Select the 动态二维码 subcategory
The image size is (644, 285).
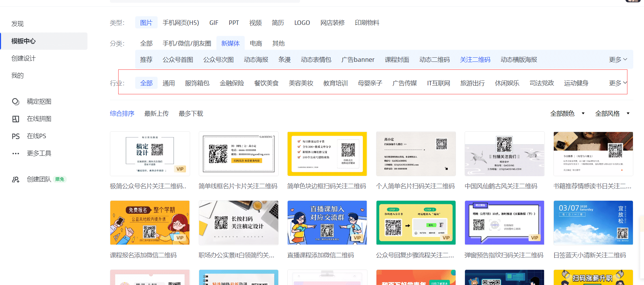click(x=435, y=60)
